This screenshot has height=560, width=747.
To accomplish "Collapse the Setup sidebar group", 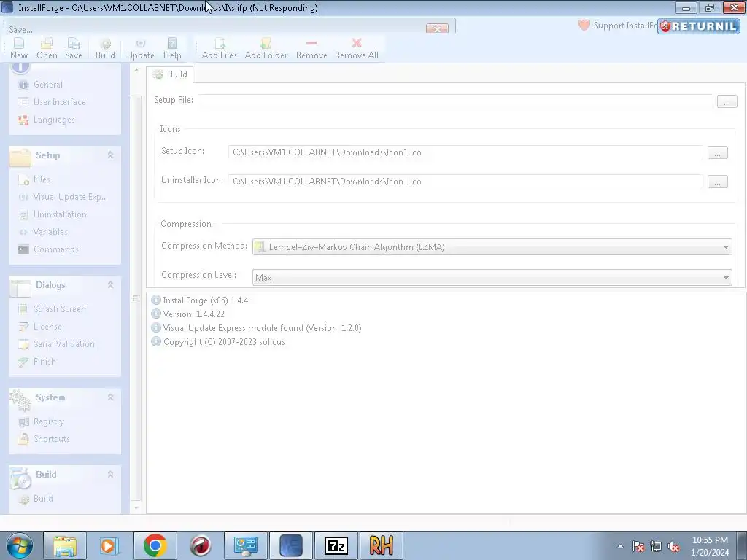I will pos(111,155).
